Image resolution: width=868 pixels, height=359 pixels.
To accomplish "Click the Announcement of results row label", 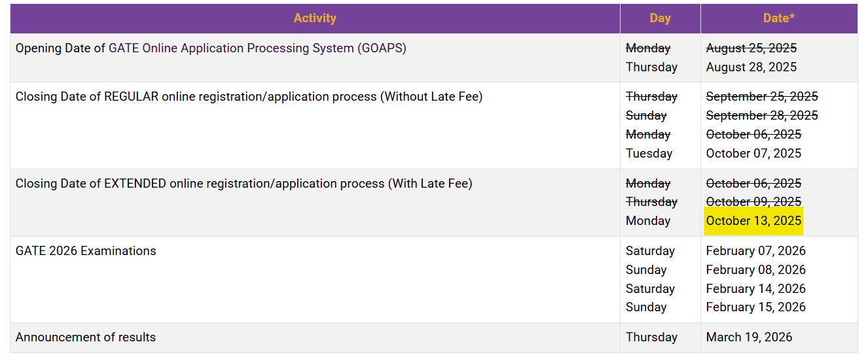I will (x=86, y=337).
